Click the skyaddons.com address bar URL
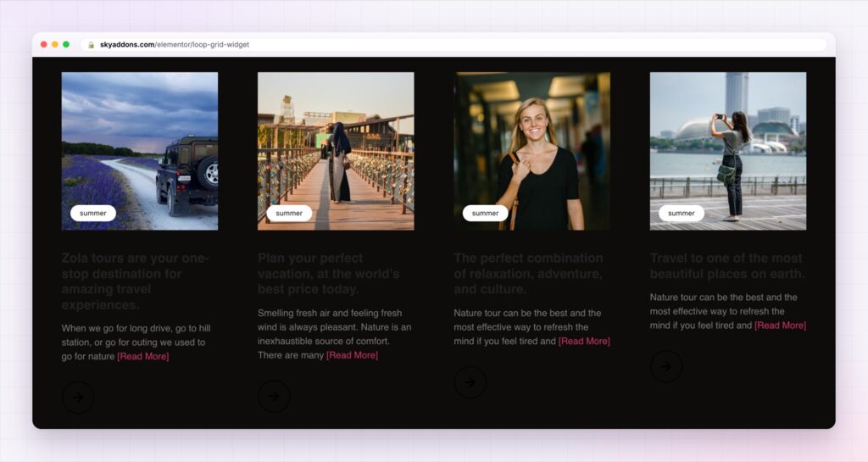868x462 pixels. tap(175, 45)
